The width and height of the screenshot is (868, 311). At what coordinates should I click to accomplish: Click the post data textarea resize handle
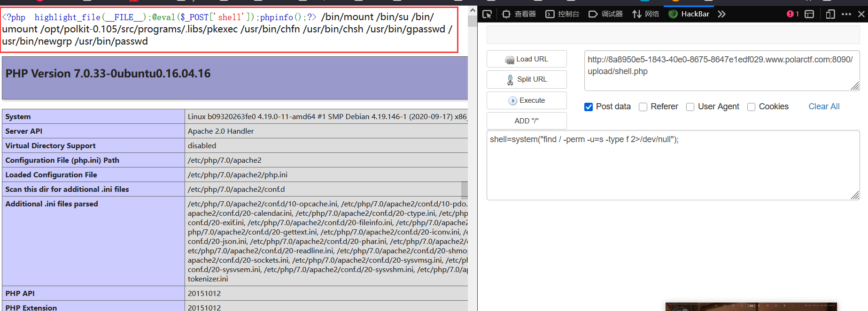tap(855, 195)
